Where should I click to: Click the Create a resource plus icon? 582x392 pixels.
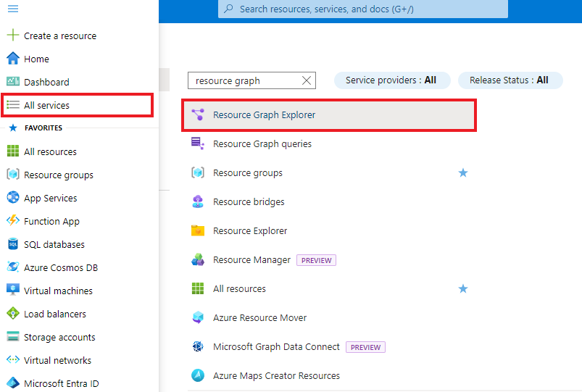click(12, 36)
